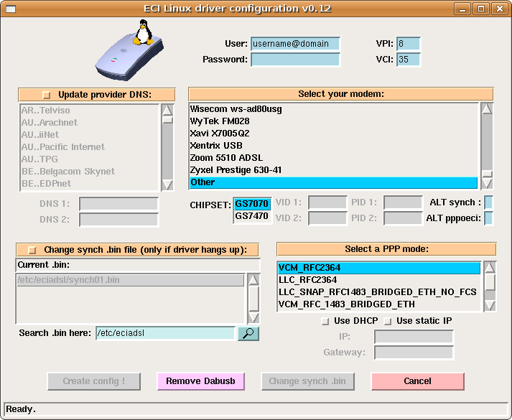Click the magnifier search .bin icon
Image resolution: width=512 pixels, height=420 pixels.
[x=248, y=333]
